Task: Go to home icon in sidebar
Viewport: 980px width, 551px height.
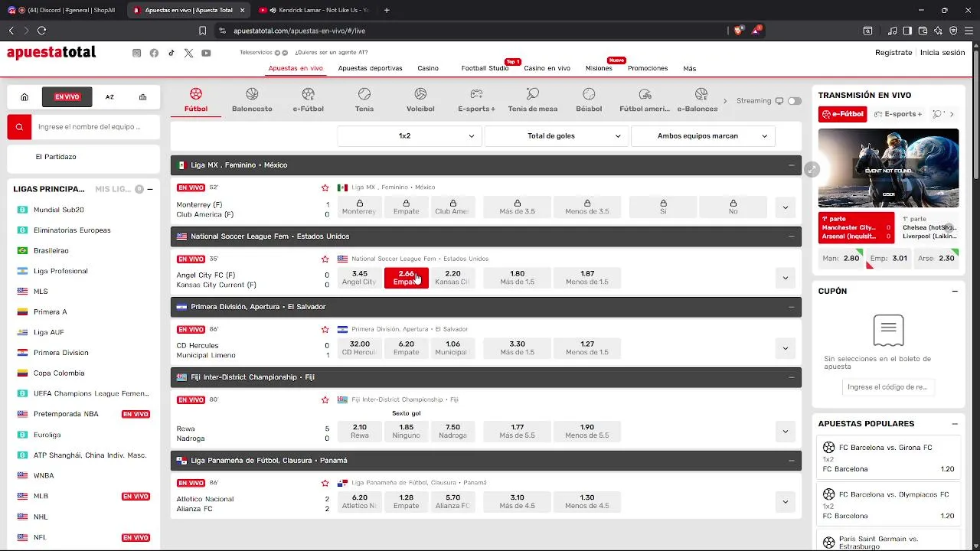Action: (24, 97)
